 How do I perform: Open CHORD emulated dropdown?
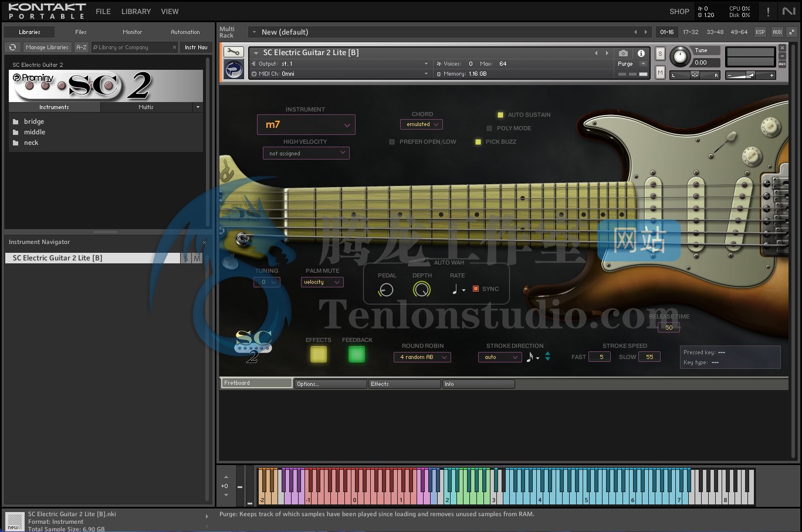(421, 124)
